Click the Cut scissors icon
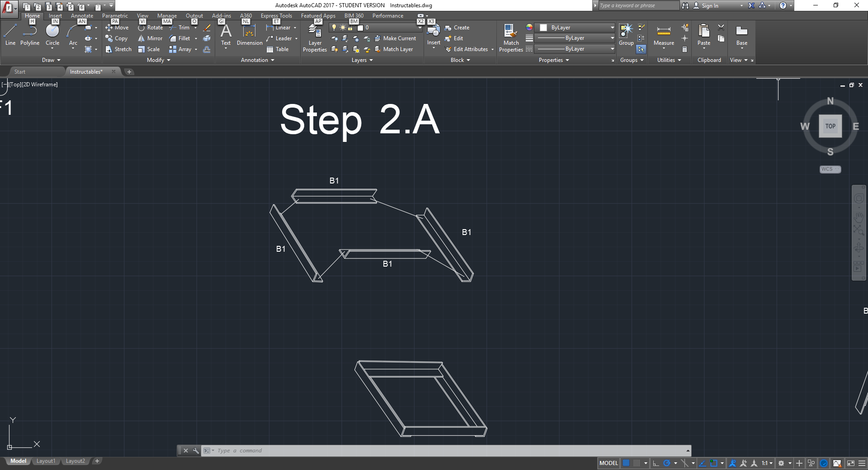 pyautogui.click(x=721, y=28)
